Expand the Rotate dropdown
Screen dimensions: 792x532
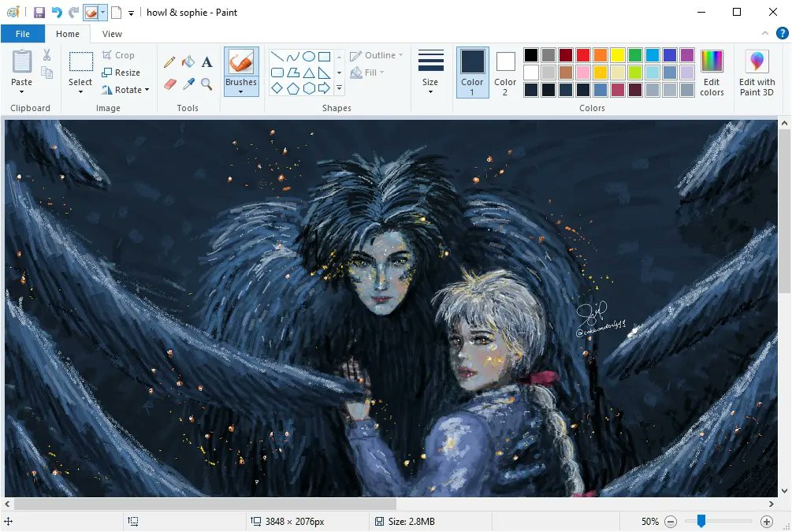click(x=147, y=90)
